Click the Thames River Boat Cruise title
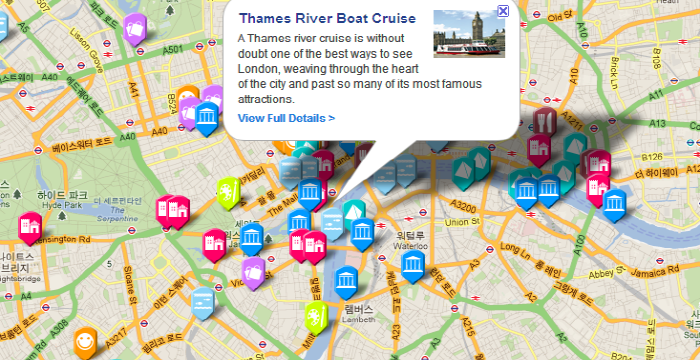 [x=328, y=18]
